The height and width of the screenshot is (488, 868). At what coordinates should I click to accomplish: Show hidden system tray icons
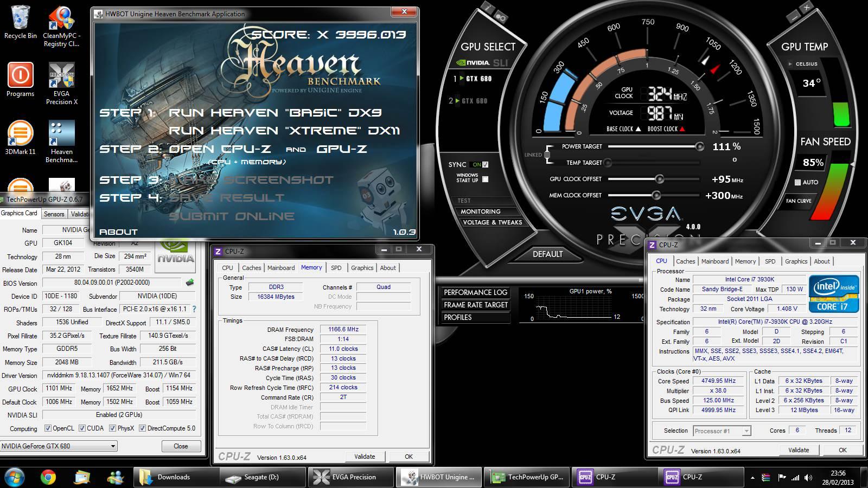[752, 478]
